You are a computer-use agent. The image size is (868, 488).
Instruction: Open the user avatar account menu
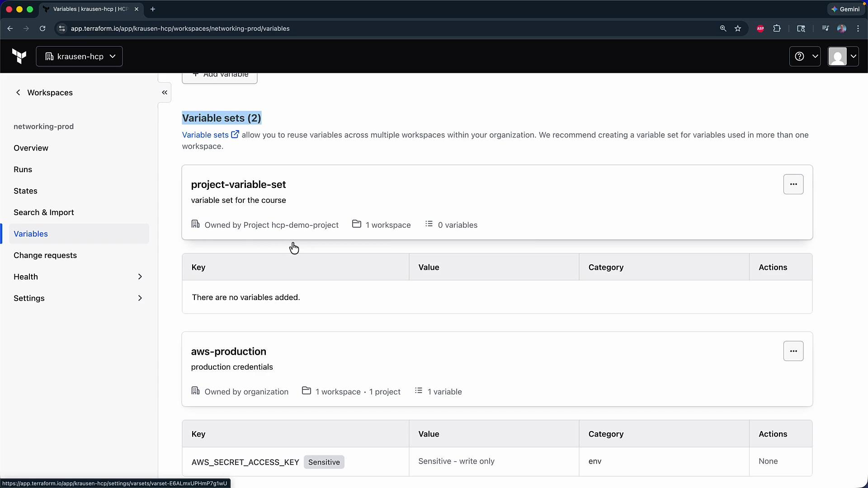(x=843, y=56)
